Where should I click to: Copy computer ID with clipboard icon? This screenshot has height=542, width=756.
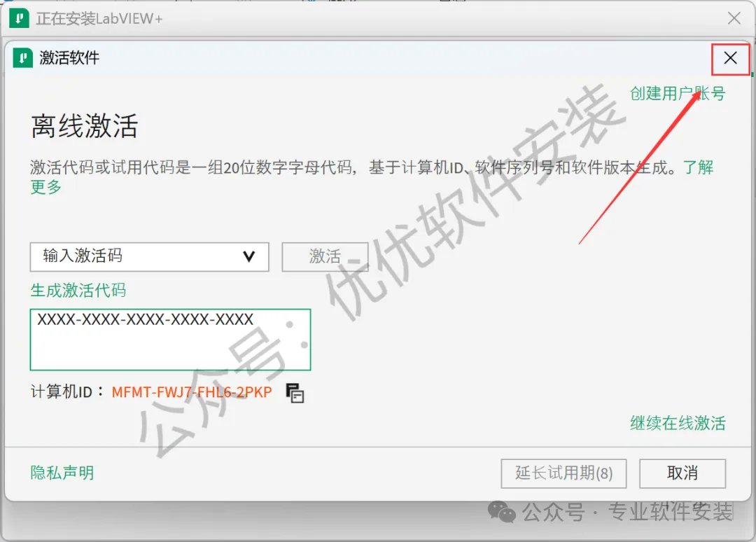coord(295,393)
